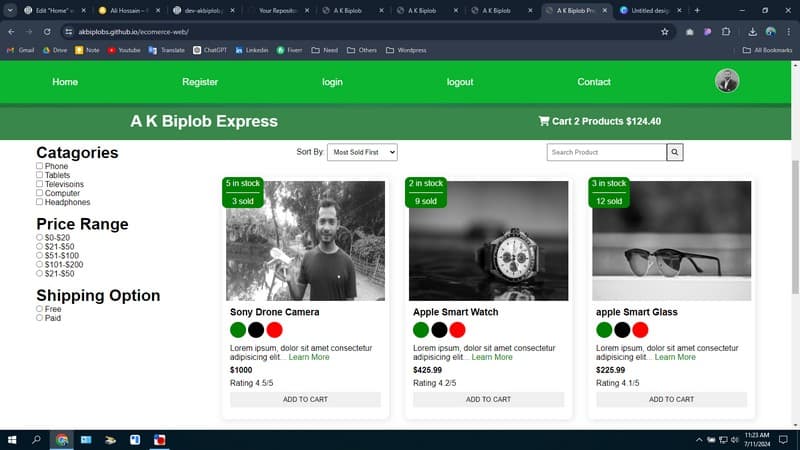Viewport: 800px width, 450px height.
Task: Select the $51-$100 price range
Action: 39,255
